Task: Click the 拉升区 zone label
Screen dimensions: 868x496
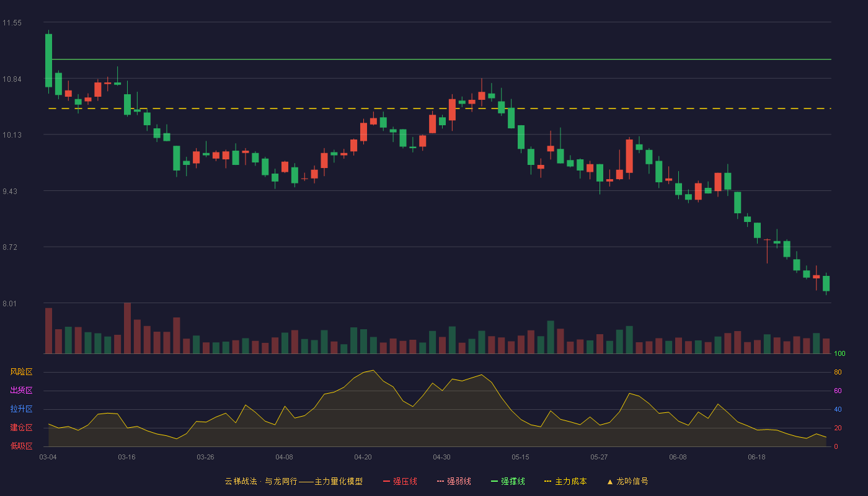Action: click(x=21, y=409)
